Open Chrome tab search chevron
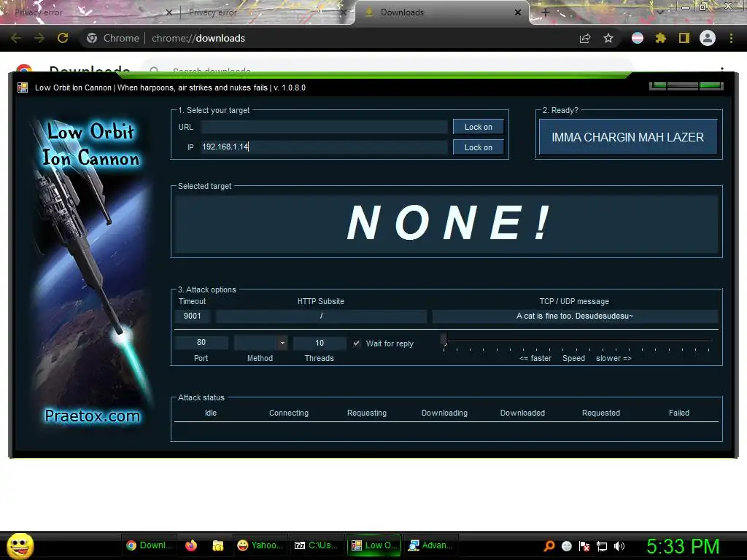Screen dimensions: 747x560 (659, 12)
